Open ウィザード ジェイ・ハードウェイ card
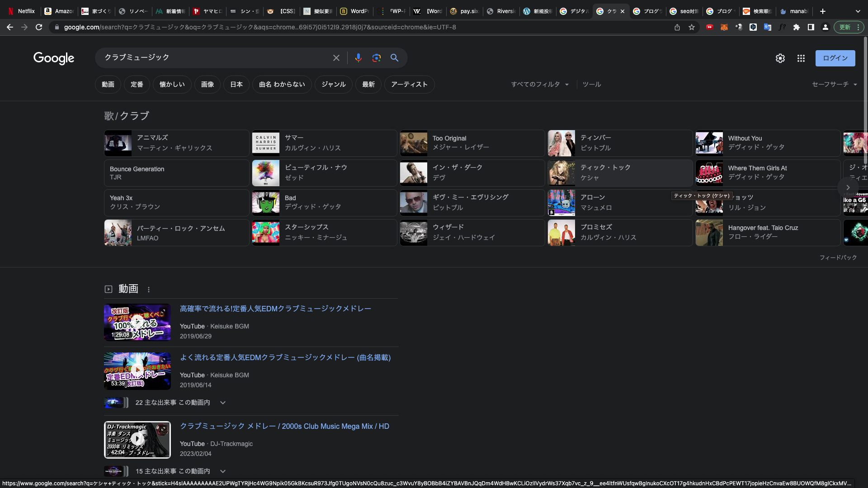Image resolution: width=868 pixels, height=488 pixels. (472, 233)
